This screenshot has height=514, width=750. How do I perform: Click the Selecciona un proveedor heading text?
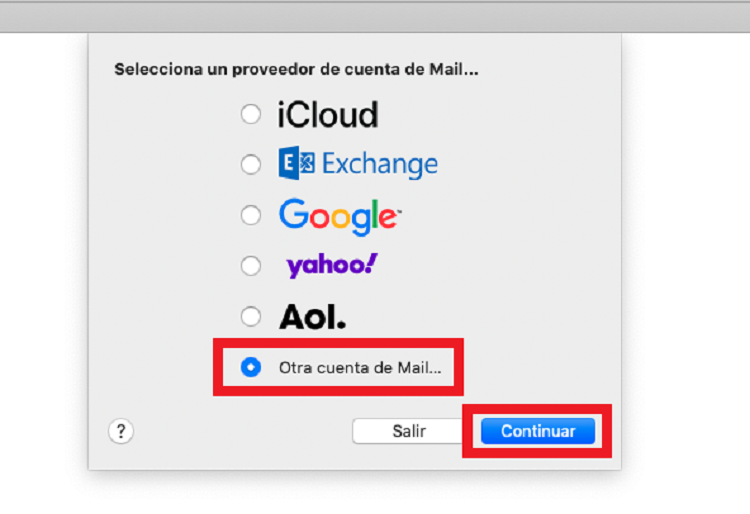296,69
